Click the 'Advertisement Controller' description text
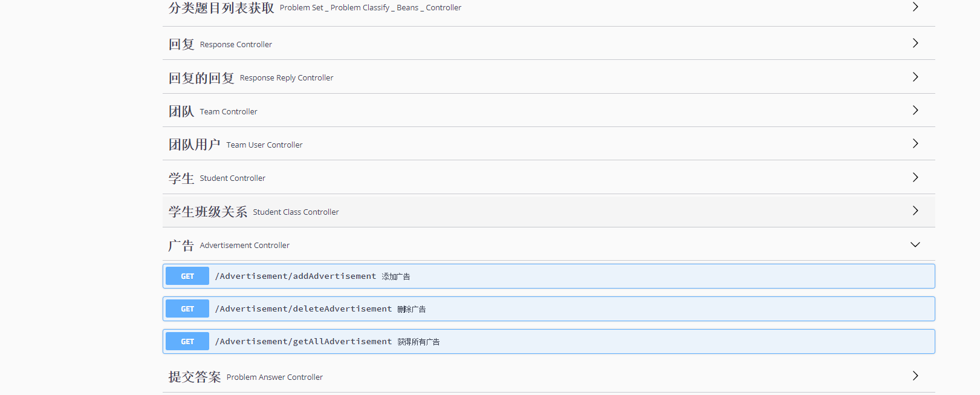The height and width of the screenshot is (395, 980). [x=245, y=246]
